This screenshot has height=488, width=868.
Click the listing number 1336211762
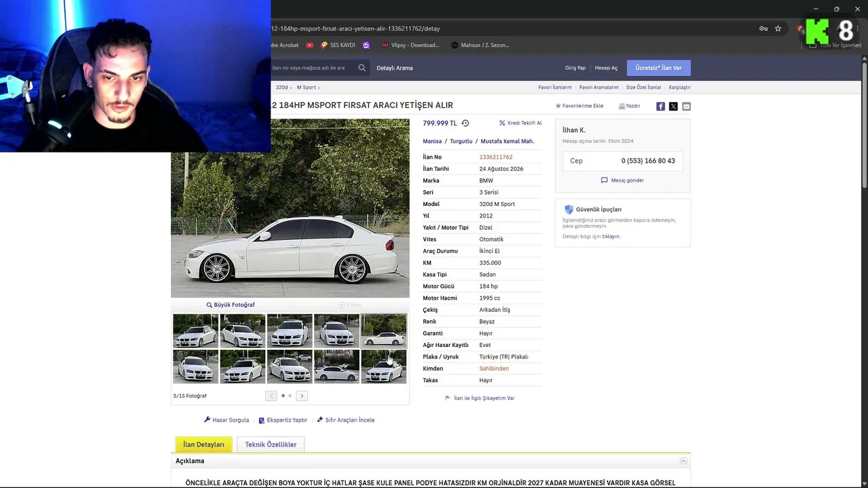click(x=496, y=157)
